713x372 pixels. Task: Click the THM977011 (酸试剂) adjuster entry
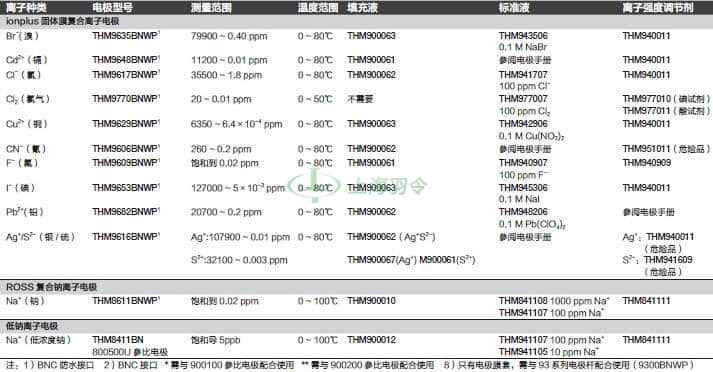click(x=666, y=111)
